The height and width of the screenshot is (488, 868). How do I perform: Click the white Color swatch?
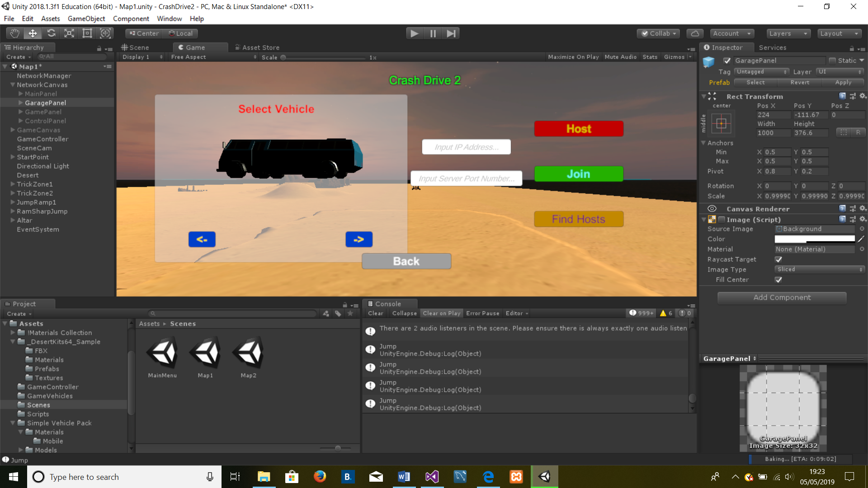(815, 239)
